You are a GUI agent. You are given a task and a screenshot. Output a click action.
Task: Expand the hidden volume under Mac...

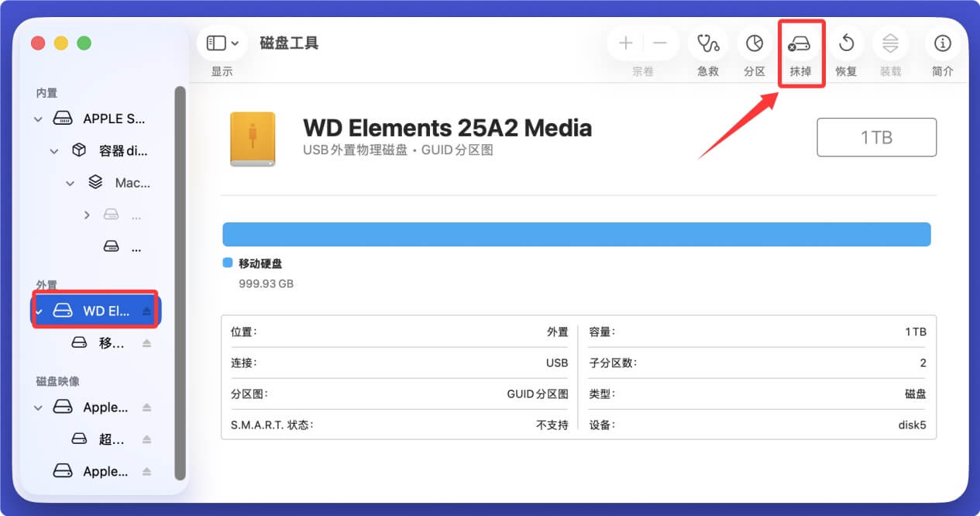click(x=87, y=215)
